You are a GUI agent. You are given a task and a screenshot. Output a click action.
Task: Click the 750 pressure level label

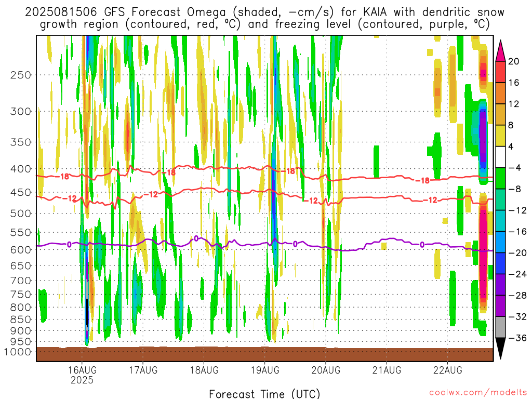(21, 295)
